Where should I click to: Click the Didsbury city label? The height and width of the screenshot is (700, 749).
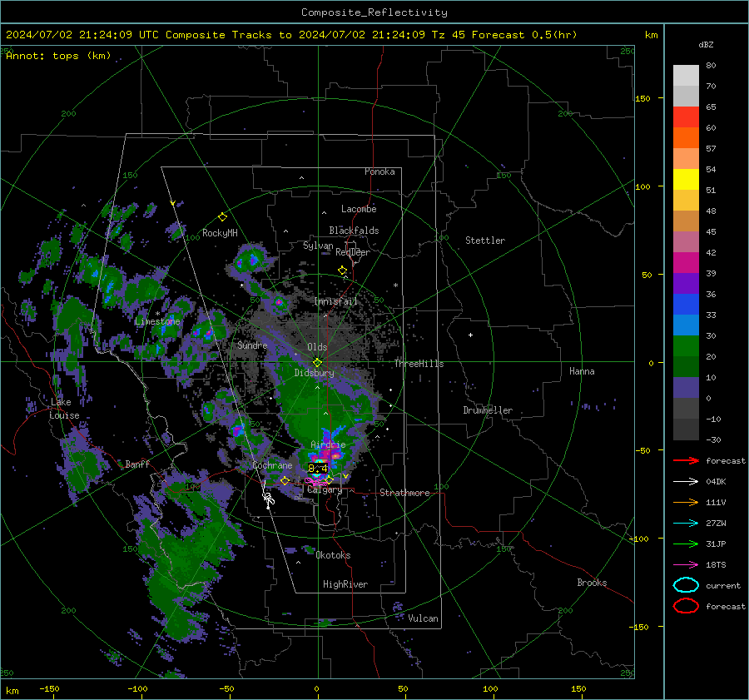pos(315,373)
